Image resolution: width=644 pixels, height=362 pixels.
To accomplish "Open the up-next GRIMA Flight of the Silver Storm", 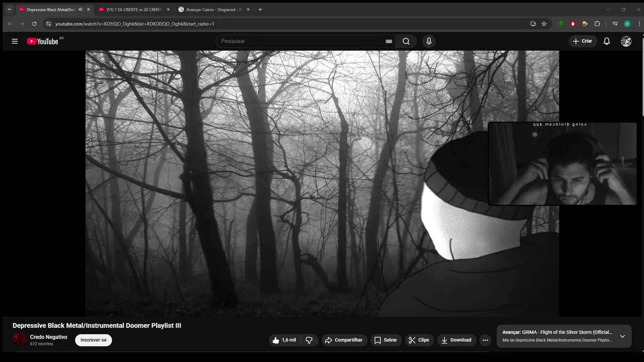I will pos(557,332).
